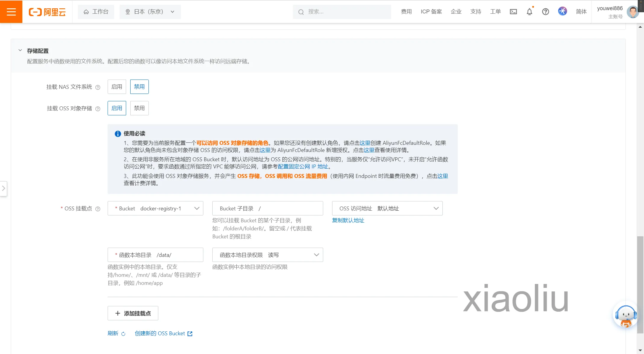Launch Cloud Shell terminal icon

[x=513, y=12]
